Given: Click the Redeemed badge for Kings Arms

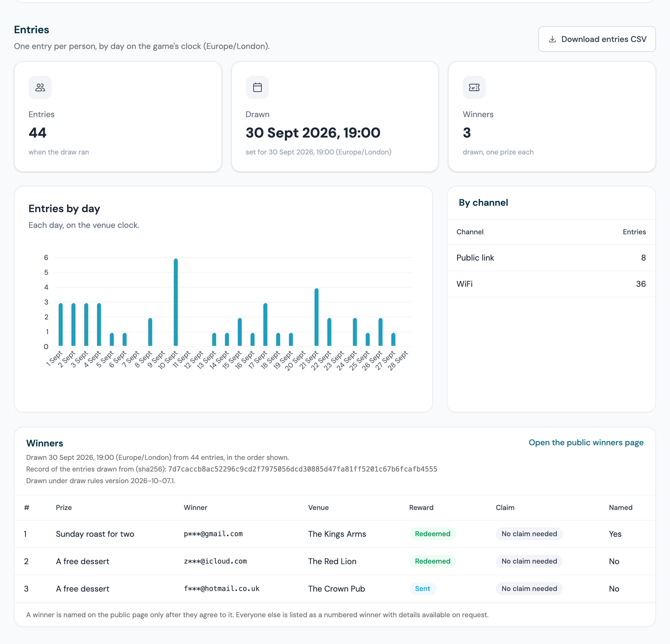Looking at the screenshot, I should (432, 534).
